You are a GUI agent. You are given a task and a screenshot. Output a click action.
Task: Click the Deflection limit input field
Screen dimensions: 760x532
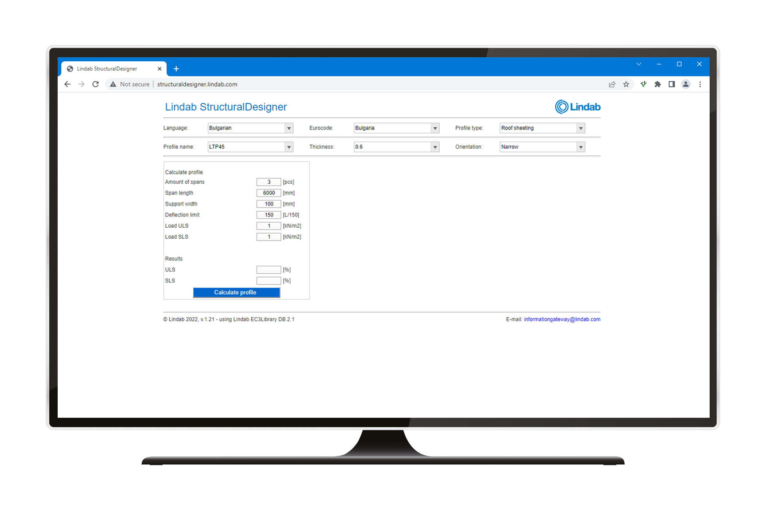tap(269, 215)
